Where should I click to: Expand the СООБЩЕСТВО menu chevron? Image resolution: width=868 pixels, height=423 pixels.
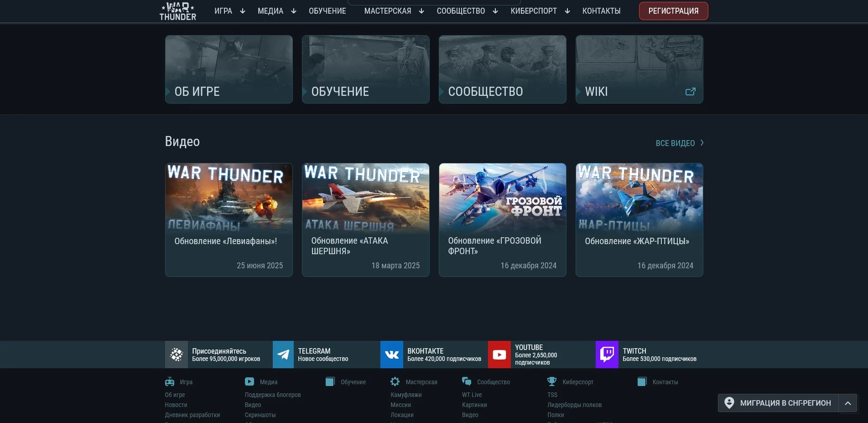(495, 10)
